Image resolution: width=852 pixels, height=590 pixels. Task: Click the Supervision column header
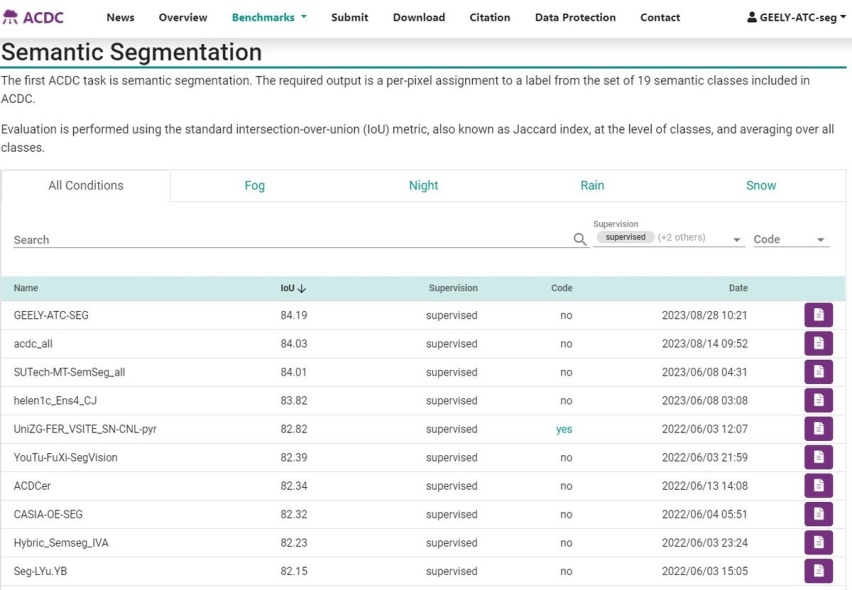coord(453,288)
